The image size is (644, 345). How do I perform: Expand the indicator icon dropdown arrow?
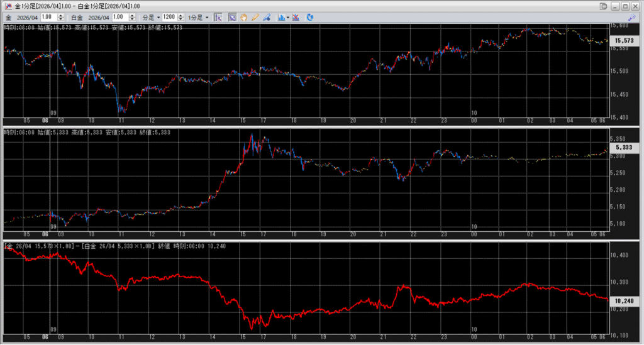(288, 18)
